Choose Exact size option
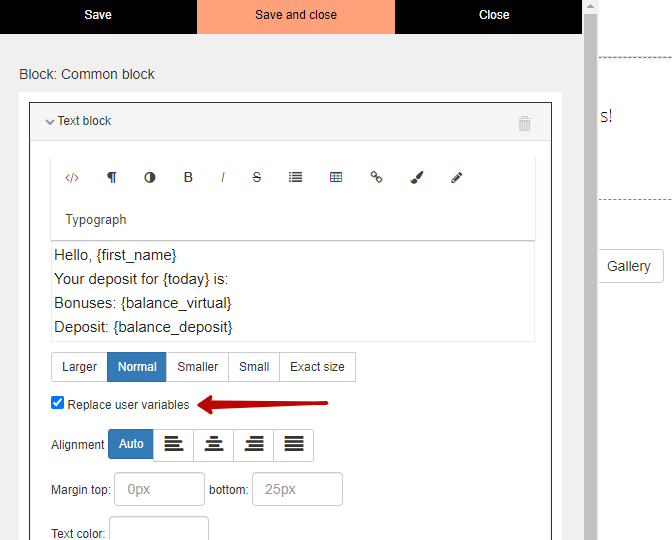This screenshot has height=540, width=672. click(x=317, y=367)
